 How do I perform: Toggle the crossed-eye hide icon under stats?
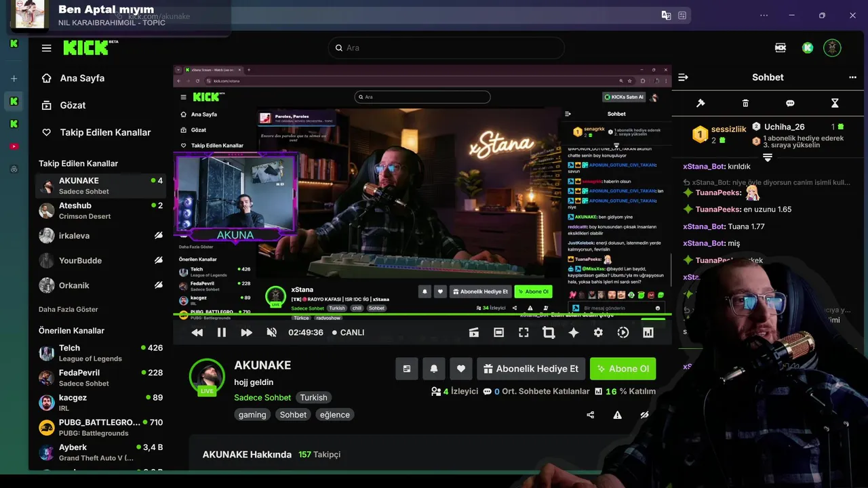644,415
